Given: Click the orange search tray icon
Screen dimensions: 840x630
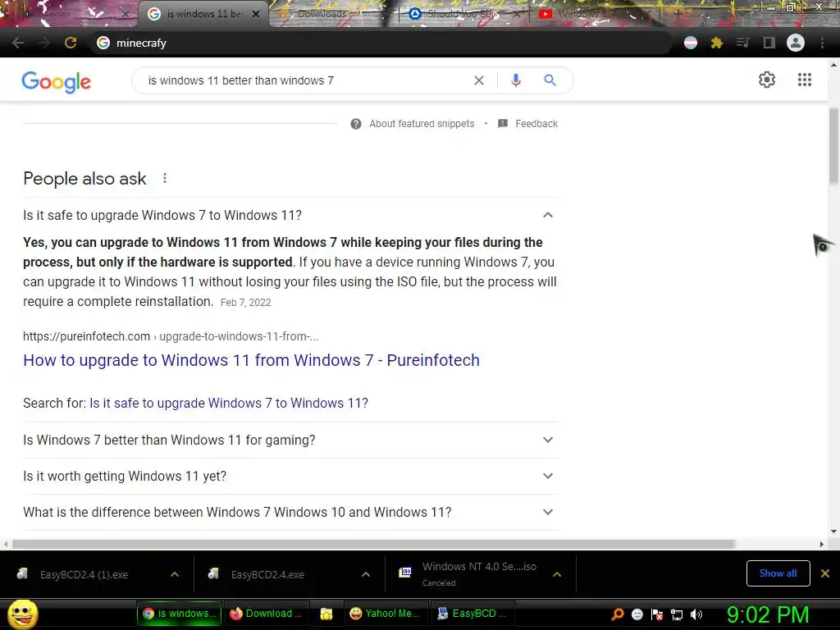Looking at the screenshot, I should tap(617, 614).
